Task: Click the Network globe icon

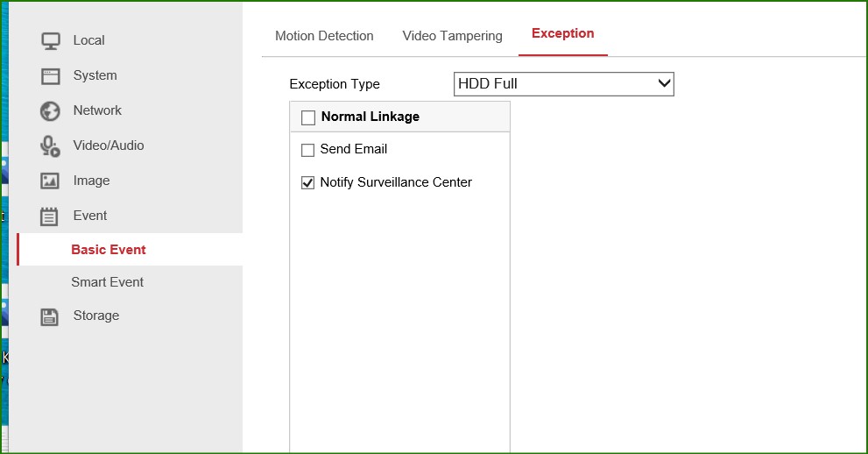Action: tap(51, 111)
